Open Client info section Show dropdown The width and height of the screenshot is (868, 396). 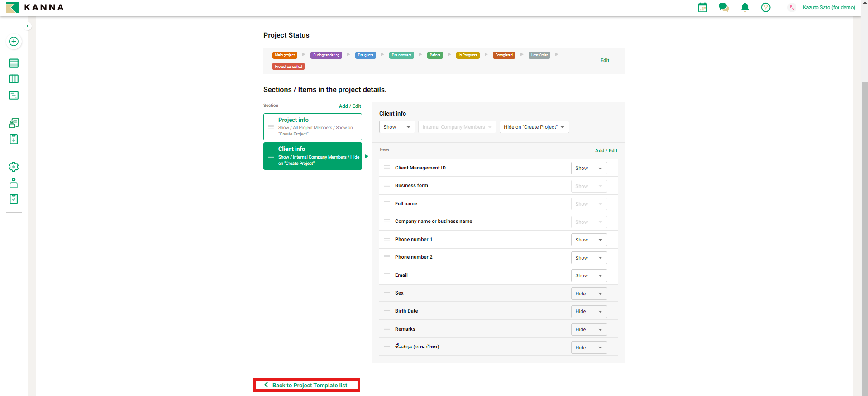(x=397, y=127)
